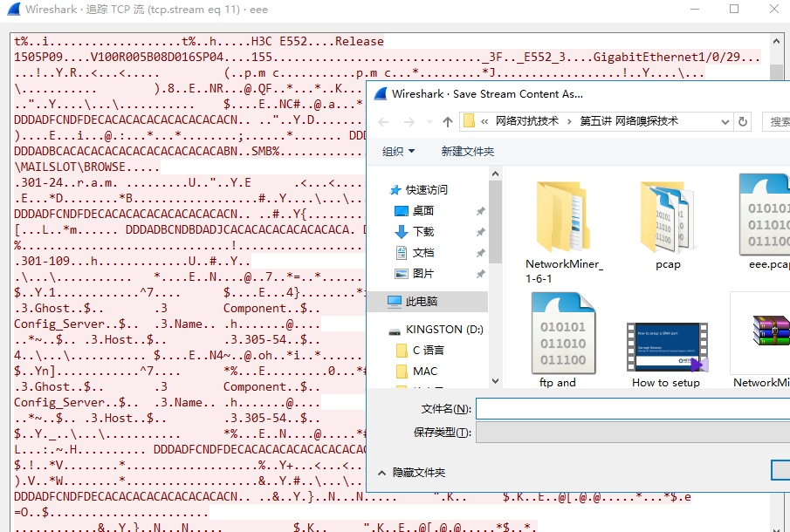
Task: Open recent locations dropdown chevron
Action: (x=429, y=122)
